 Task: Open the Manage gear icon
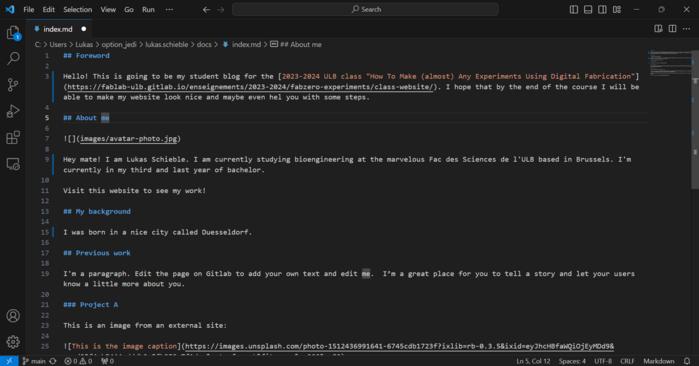pyautogui.click(x=13, y=342)
